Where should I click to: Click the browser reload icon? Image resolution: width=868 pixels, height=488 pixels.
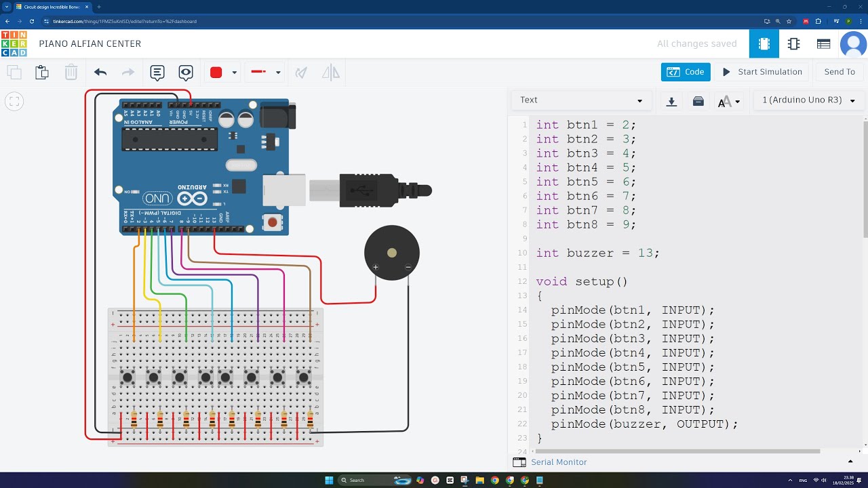pos(32,21)
